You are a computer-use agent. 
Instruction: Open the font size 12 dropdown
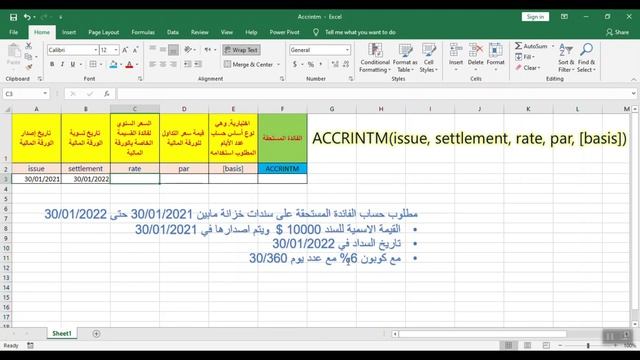coord(116,50)
